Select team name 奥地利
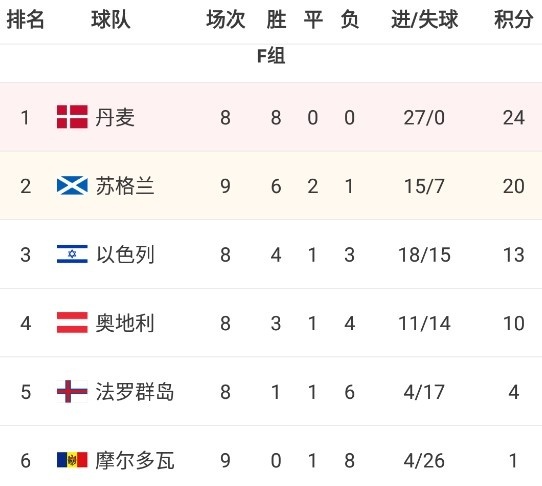542x486 pixels. coord(125,323)
